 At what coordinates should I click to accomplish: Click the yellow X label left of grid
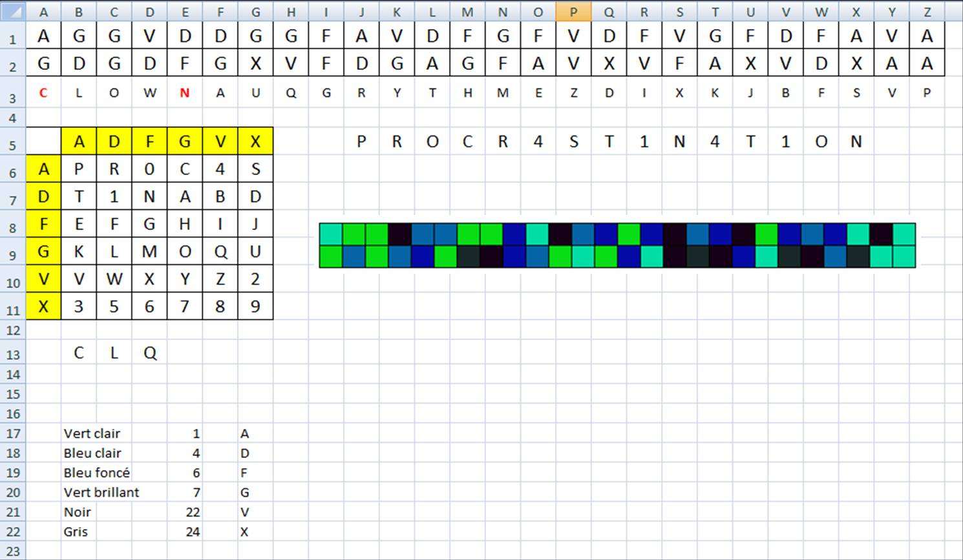coord(43,306)
